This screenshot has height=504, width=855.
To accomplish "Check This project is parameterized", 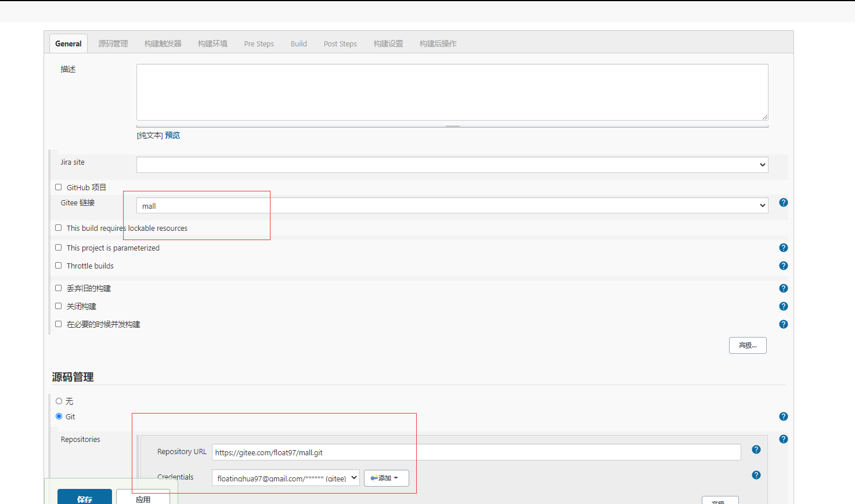I will (58, 248).
